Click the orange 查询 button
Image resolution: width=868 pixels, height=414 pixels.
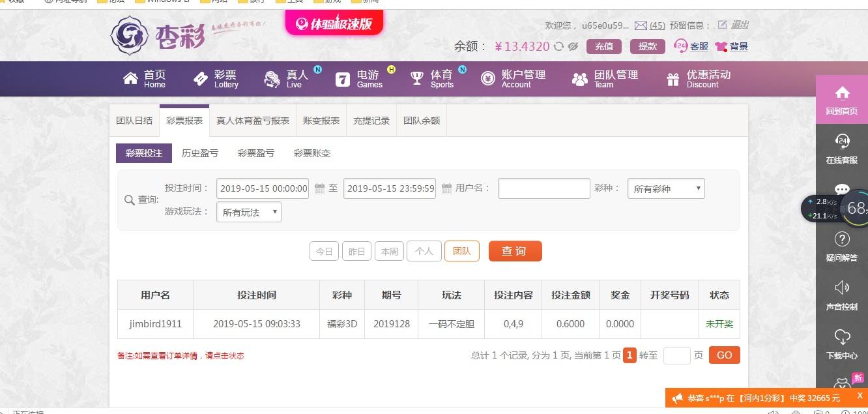tap(515, 251)
